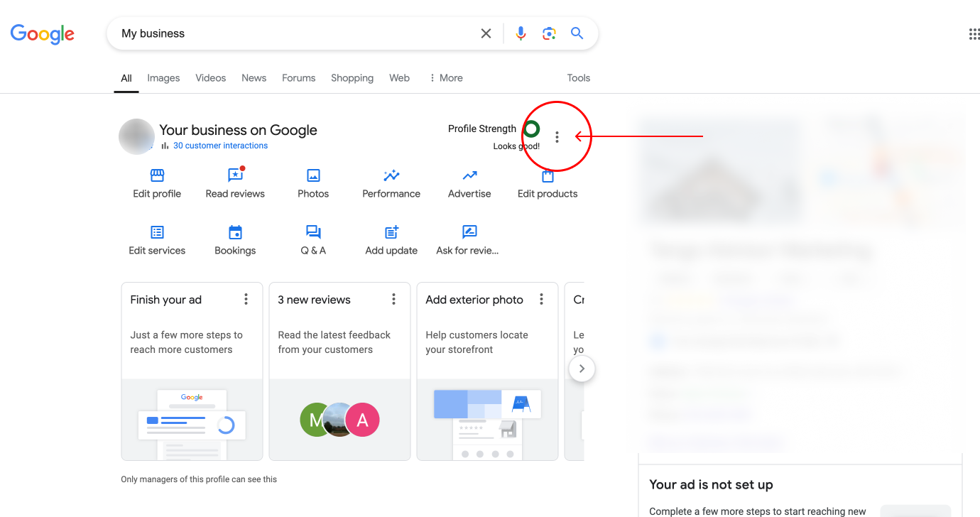
Task: Open Advertise option
Action: (469, 183)
